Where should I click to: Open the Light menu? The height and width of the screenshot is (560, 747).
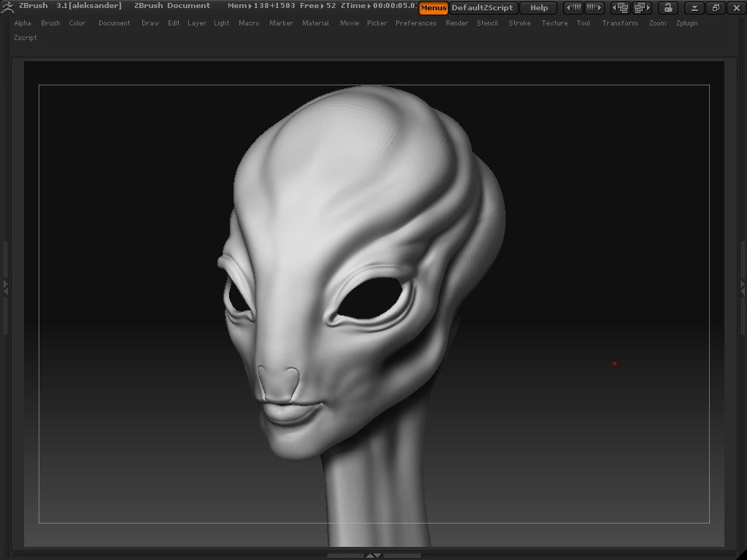tap(222, 23)
